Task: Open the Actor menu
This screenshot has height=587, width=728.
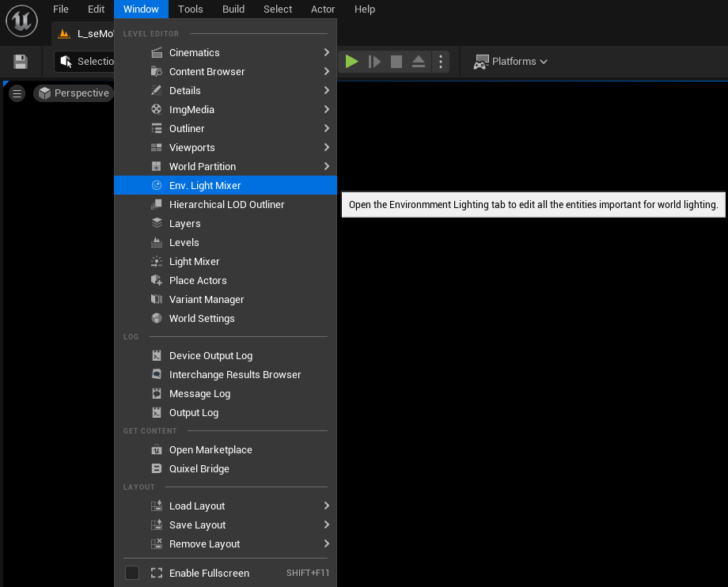Action: coord(323,9)
